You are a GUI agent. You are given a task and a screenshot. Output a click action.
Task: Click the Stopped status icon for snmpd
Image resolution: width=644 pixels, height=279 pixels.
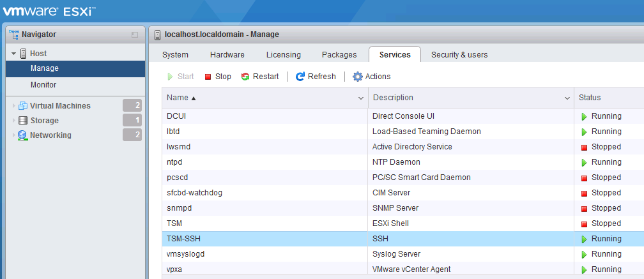pos(584,209)
